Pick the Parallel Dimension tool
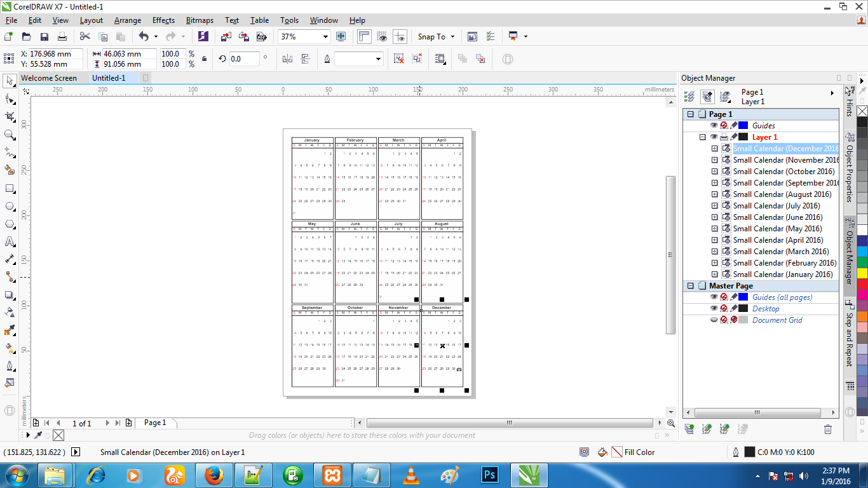Viewport: 868px width, 488px height. click(x=10, y=259)
